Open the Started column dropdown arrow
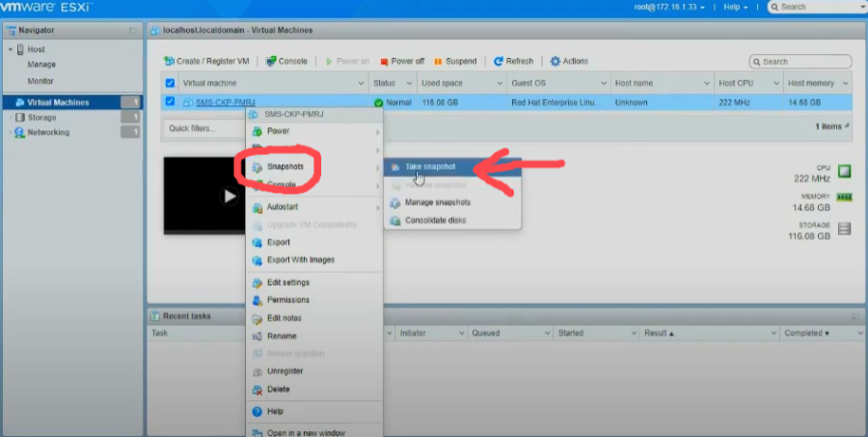The image size is (868, 437). pos(634,333)
